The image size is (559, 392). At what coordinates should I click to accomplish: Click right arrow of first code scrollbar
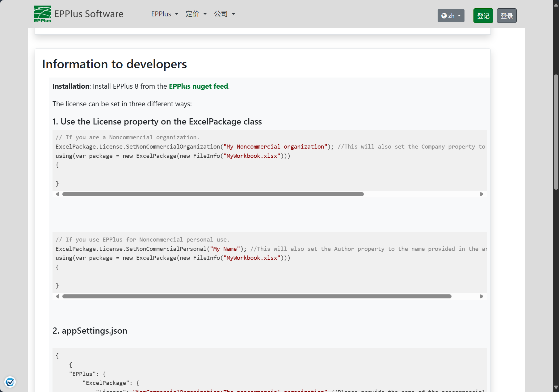pyautogui.click(x=481, y=194)
